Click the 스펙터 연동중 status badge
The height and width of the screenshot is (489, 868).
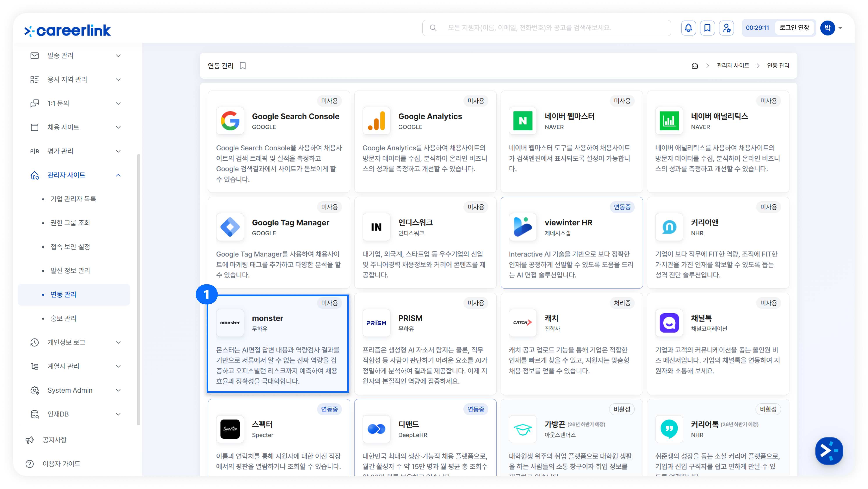[x=329, y=409]
